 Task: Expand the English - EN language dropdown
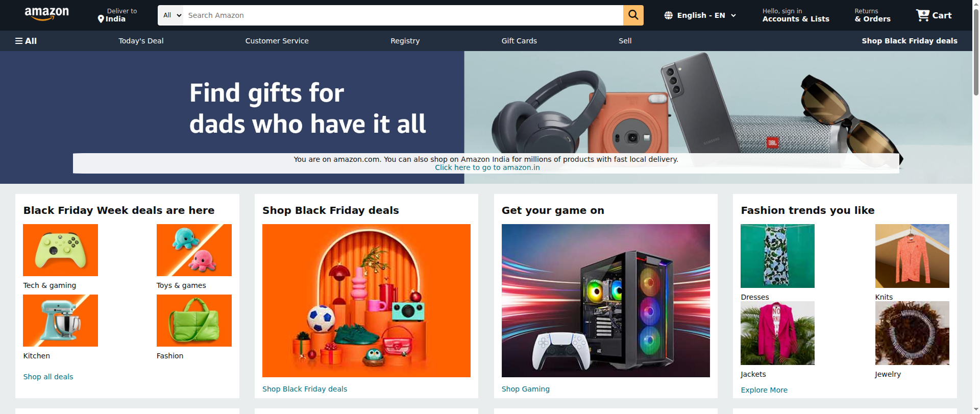click(700, 15)
